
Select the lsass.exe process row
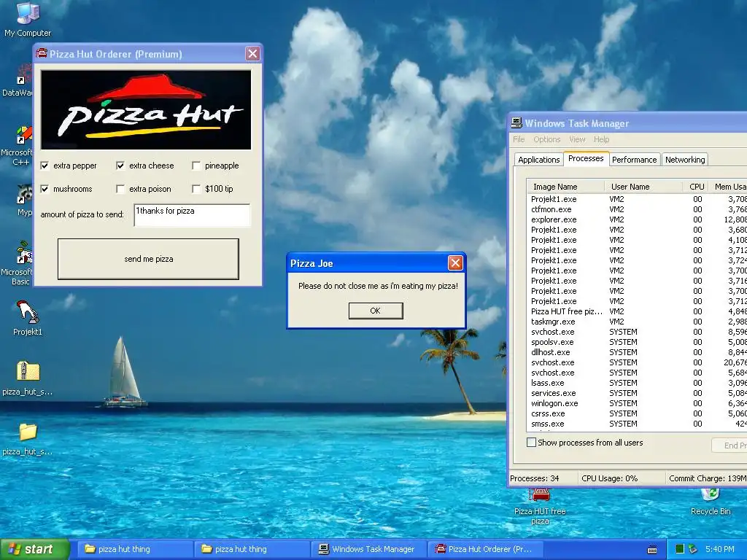[637, 383]
